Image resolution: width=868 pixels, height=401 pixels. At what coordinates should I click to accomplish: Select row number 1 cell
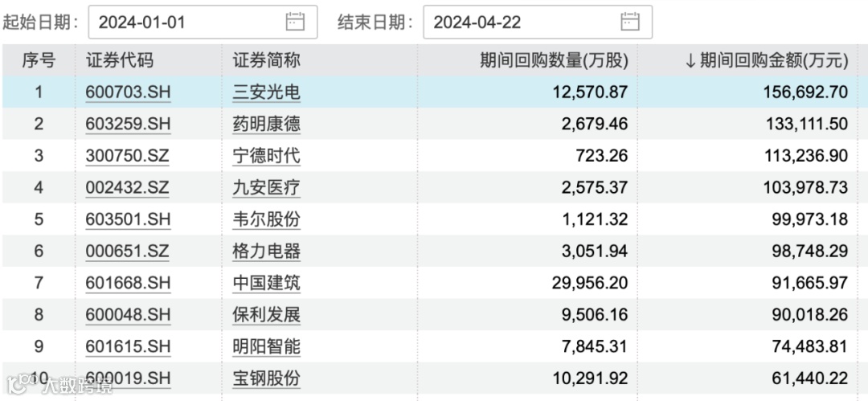point(39,92)
